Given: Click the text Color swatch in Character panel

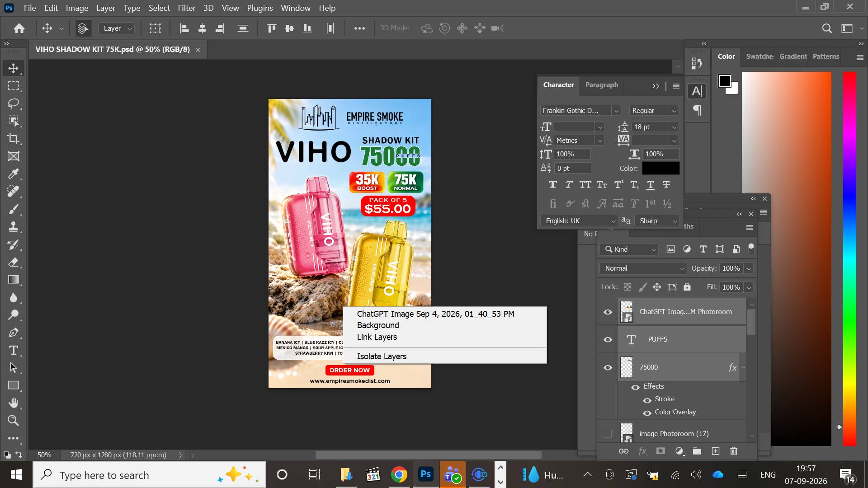Looking at the screenshot, I should coord(660,168).
